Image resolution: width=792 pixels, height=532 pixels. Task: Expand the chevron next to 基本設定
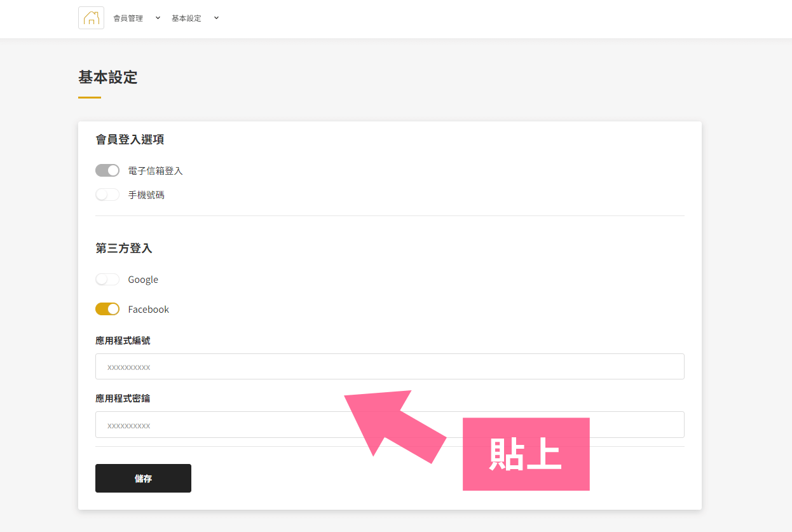216,18
